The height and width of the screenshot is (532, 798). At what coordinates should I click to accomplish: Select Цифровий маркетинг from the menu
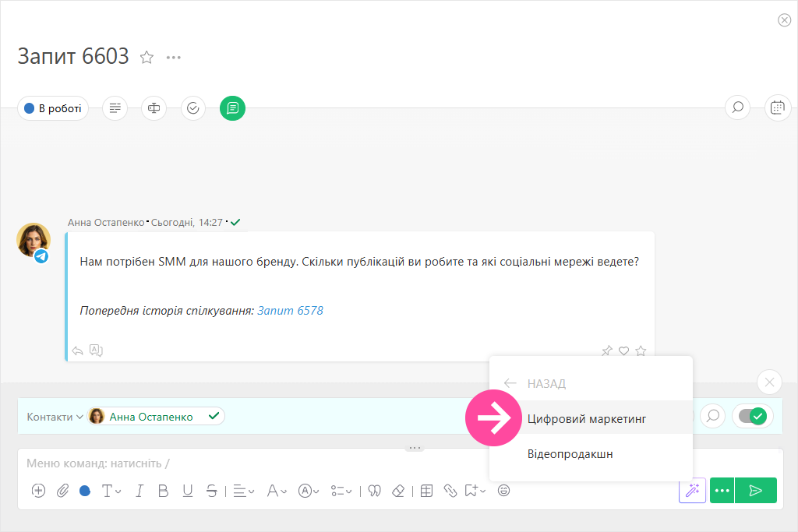(587, 419)
